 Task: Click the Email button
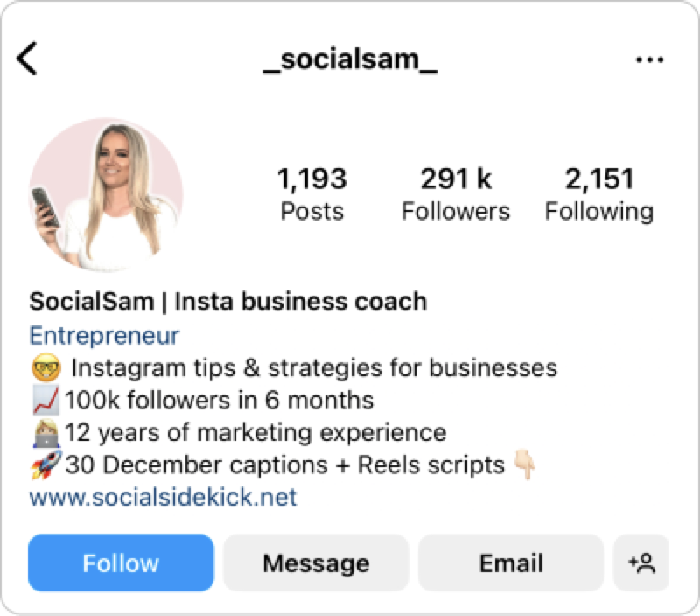pos(511,563)
